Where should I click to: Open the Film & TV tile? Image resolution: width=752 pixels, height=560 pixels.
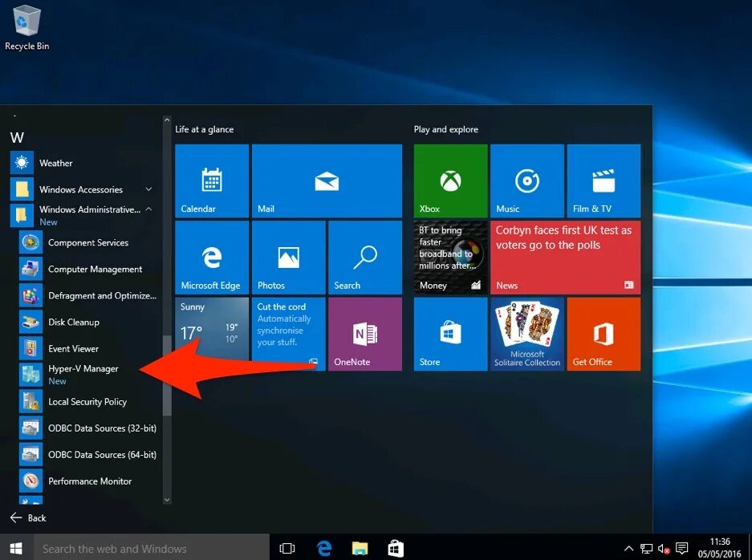pyautogui.click(x=604, y=181)
